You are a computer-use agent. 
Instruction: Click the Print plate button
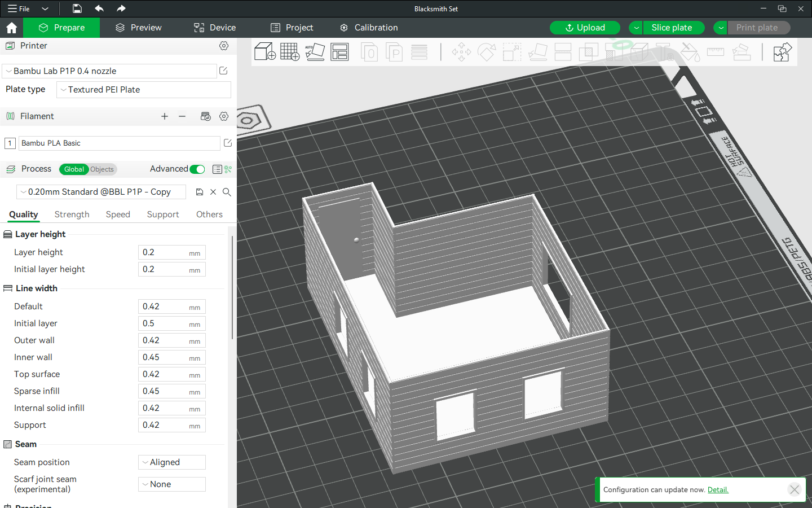click(x=759, y=28)
